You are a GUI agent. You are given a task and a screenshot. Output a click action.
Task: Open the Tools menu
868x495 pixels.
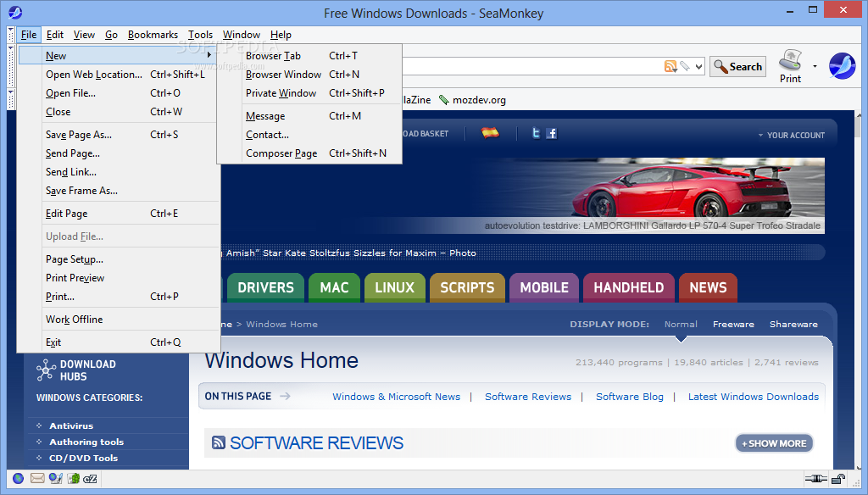[200, 35]
